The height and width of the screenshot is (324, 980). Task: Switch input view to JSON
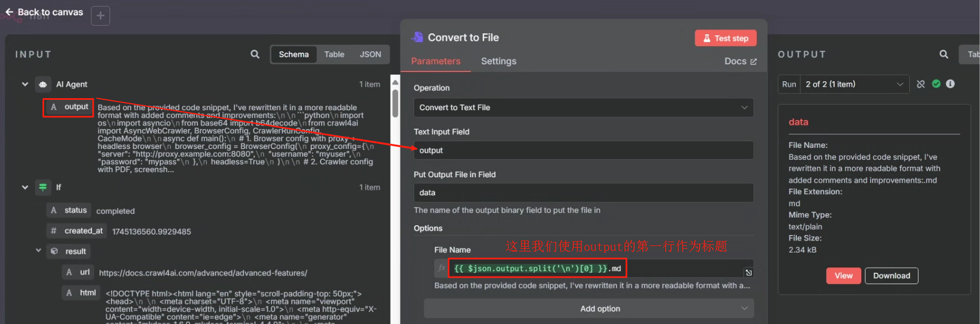pos(370,54)
